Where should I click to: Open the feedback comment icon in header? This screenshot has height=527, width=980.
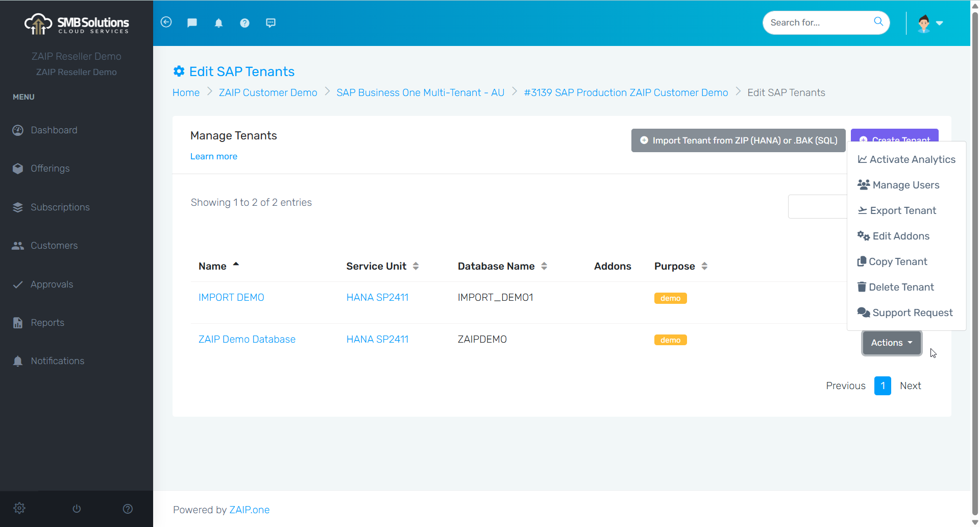(271, 23)
